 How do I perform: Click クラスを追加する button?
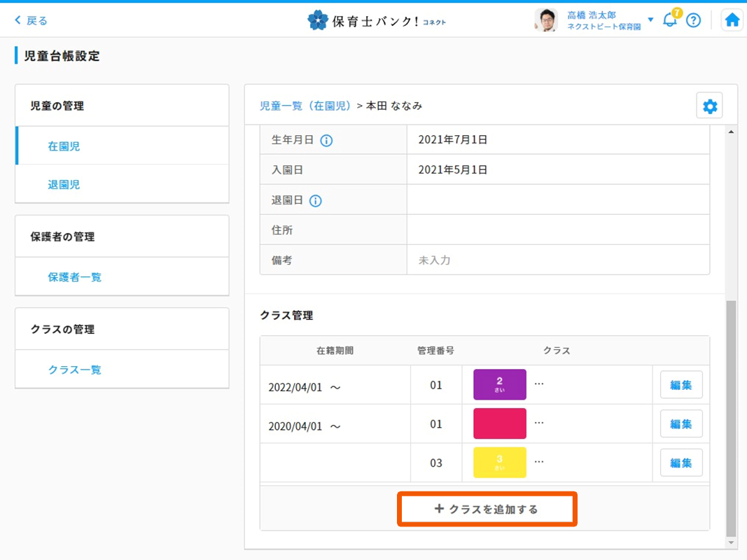coord(487,509)
